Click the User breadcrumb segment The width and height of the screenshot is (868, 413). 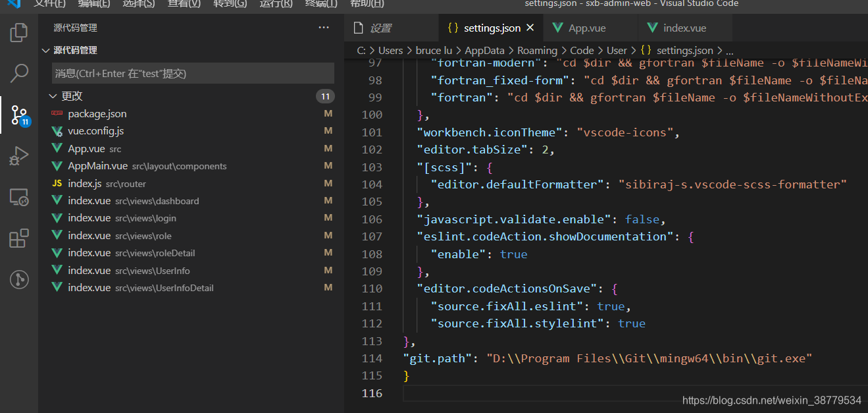point(617,50)
